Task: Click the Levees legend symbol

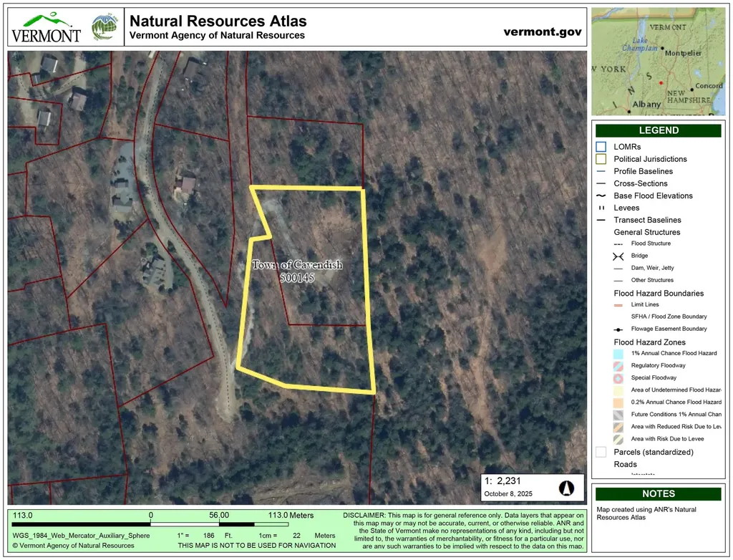Action: (600, 208)
